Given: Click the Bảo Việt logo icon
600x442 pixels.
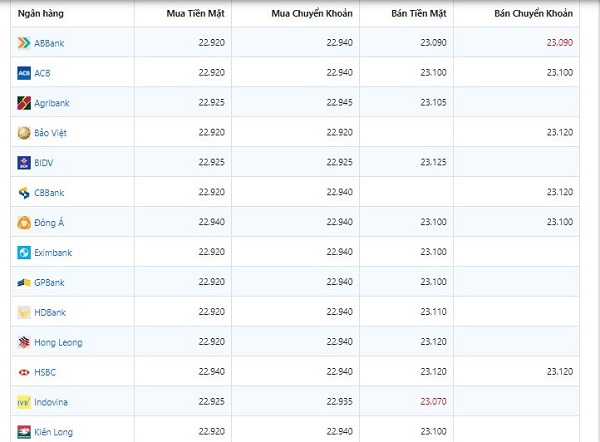Looking at the screenshot, I should (x=24, y=133).
